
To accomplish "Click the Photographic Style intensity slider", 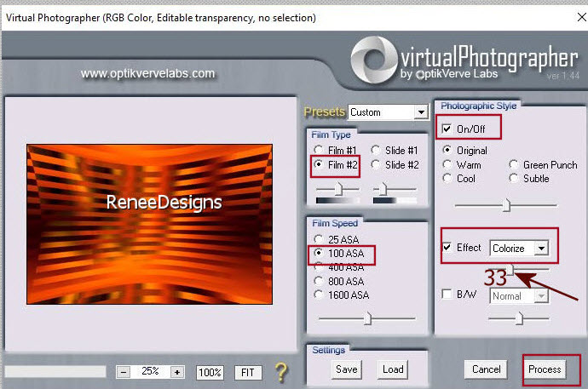I will pyautogui.click(x=506, y=205).
